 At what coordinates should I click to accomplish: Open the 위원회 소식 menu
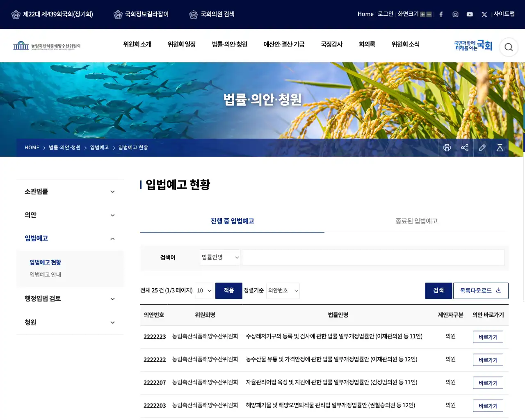tap(405, 44)
